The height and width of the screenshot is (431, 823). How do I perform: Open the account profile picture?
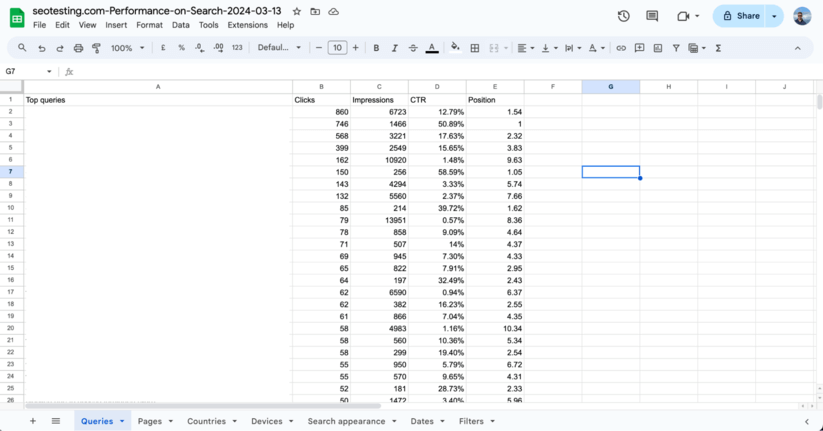802,16
